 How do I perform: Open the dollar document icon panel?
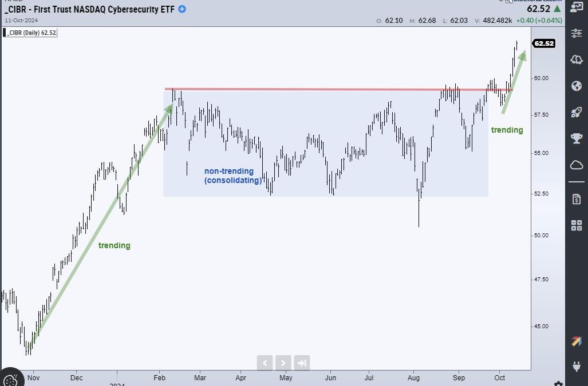pos(577,199)
